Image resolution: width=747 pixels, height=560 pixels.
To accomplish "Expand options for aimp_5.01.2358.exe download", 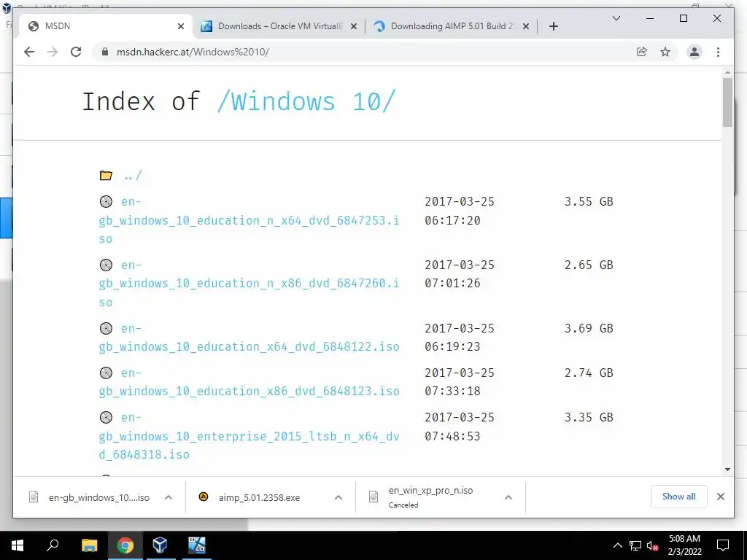I will (x=338, y=497).
